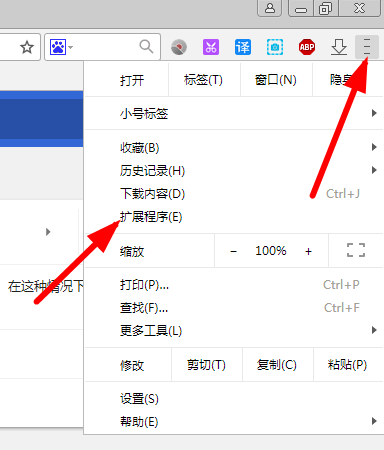Open the ABP Adblock Plus icon

click(307, 47)
